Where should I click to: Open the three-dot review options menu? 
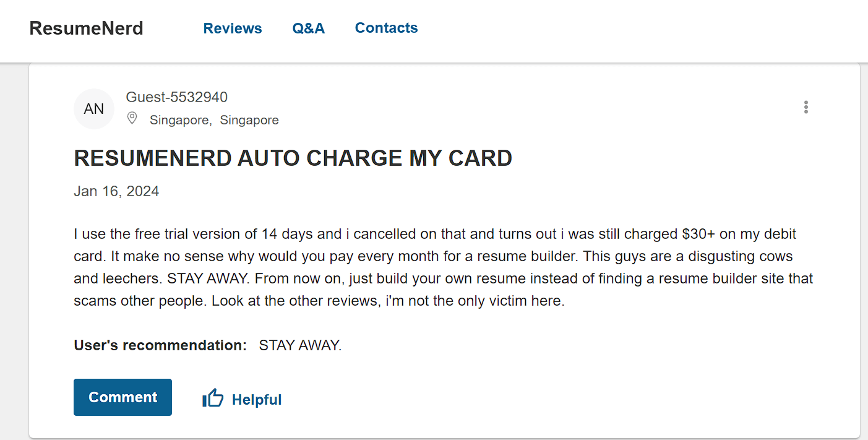806,107
